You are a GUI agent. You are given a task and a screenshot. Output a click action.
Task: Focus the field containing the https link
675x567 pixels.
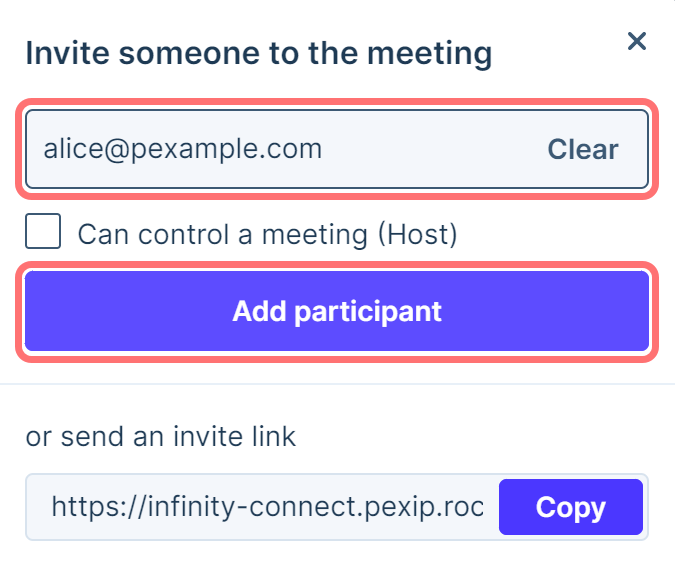[266, 507]
